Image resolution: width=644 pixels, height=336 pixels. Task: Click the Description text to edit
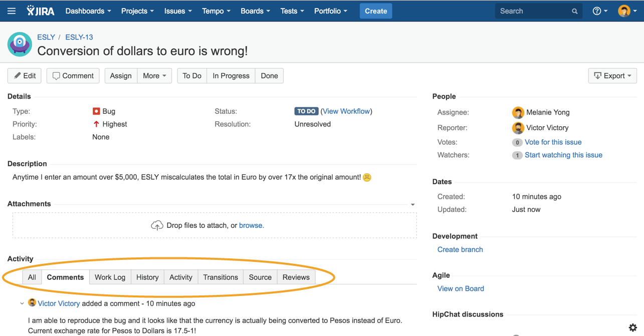191,177
